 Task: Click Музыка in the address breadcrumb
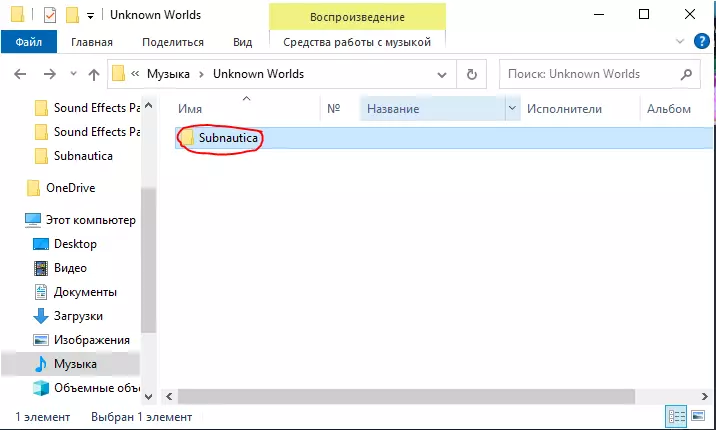click(x=168, y=74)
